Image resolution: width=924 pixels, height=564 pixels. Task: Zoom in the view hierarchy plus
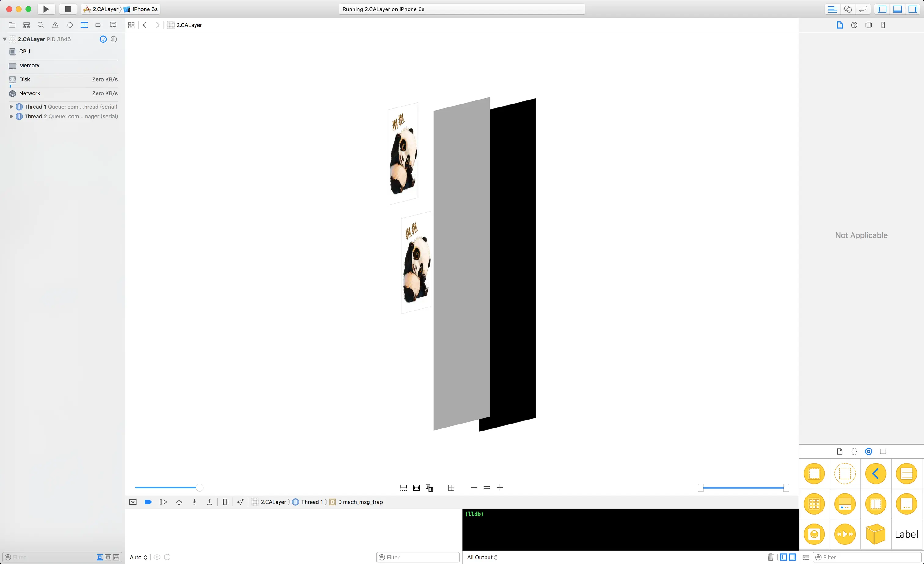(x=500, y=488)
